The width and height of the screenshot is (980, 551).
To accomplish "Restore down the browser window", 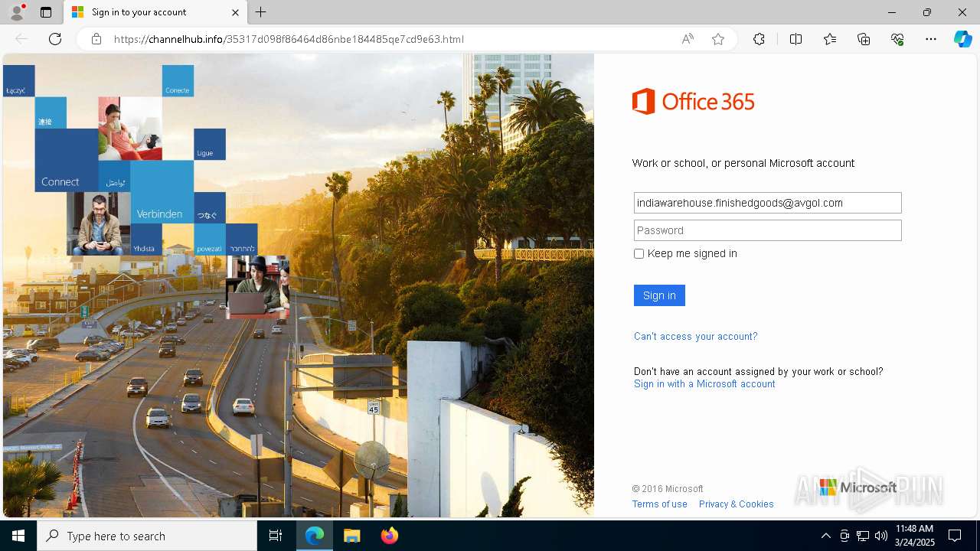I will [x=927, y=12].
